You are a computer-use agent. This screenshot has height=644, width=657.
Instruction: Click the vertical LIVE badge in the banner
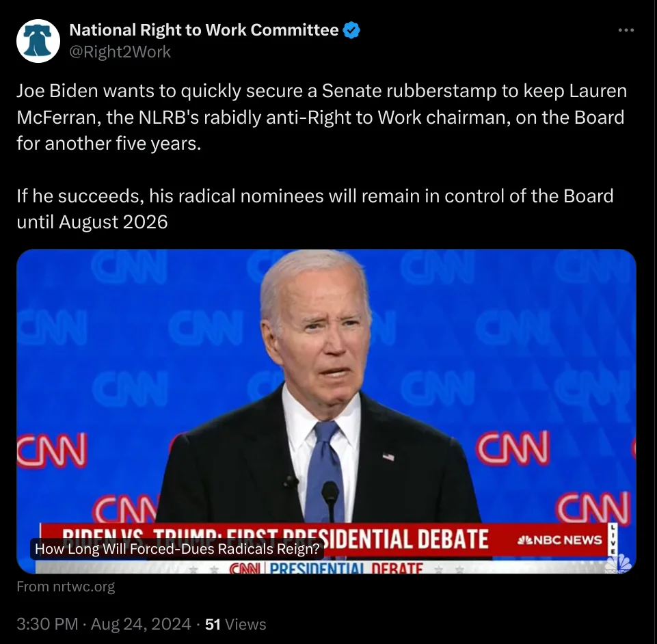(613, 539)
